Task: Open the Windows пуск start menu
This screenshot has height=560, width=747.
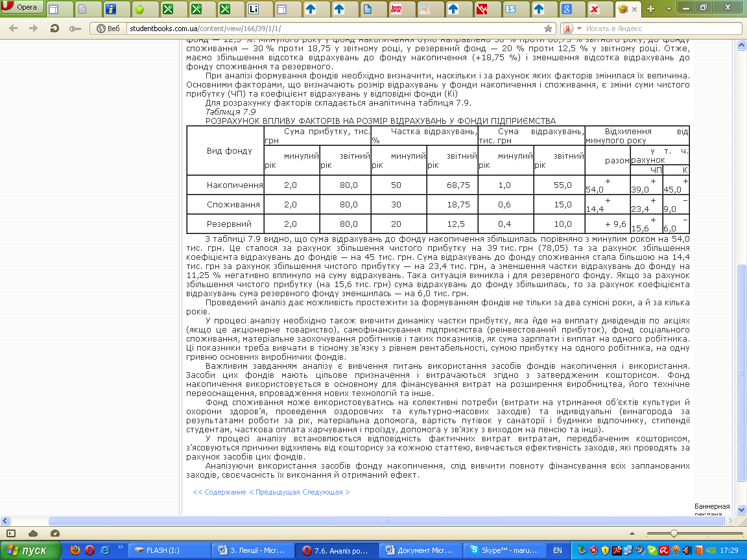Action: 30,550
